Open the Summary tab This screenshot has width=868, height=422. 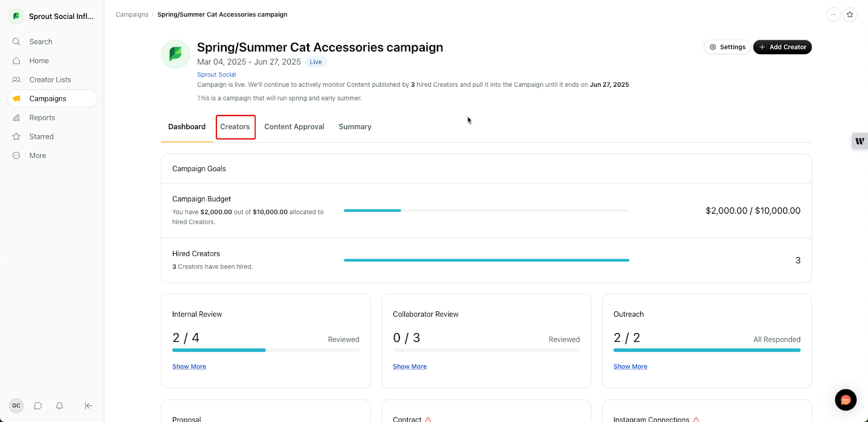(x=355, y=127)
